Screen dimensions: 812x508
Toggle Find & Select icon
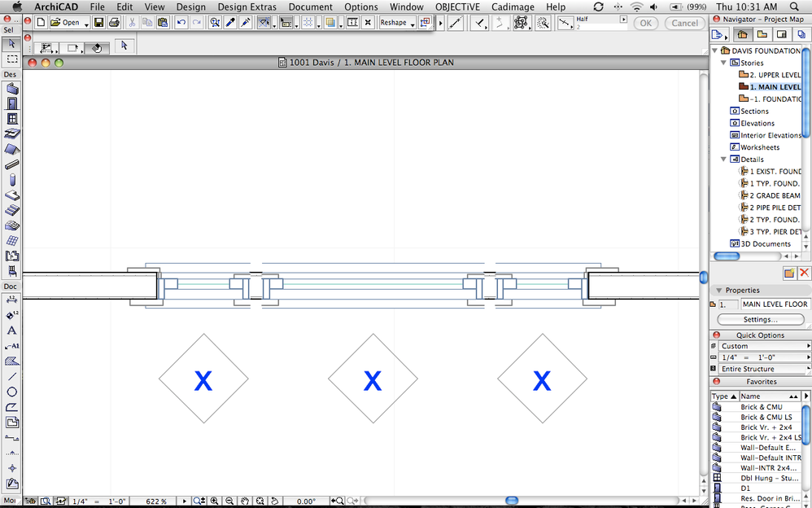(215, 22)
